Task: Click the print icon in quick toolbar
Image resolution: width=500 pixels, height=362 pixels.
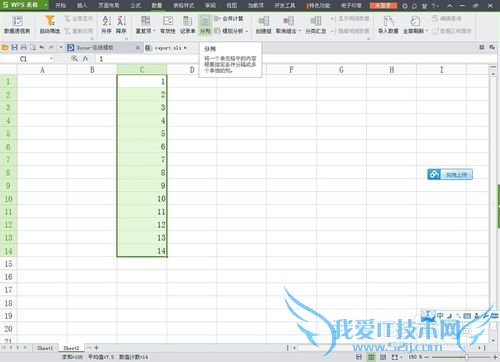Action: tap(24, 48)
